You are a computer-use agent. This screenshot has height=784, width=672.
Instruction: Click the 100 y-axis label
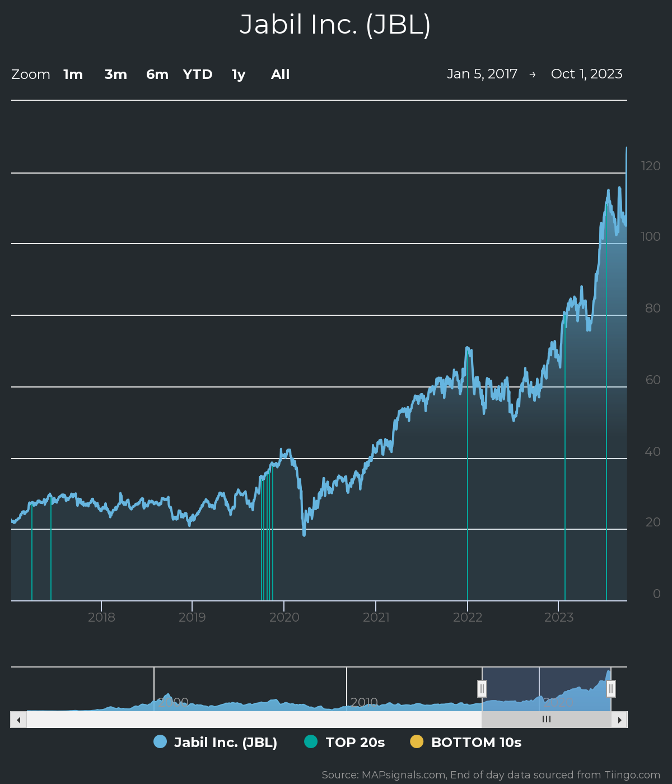point(651,236)
